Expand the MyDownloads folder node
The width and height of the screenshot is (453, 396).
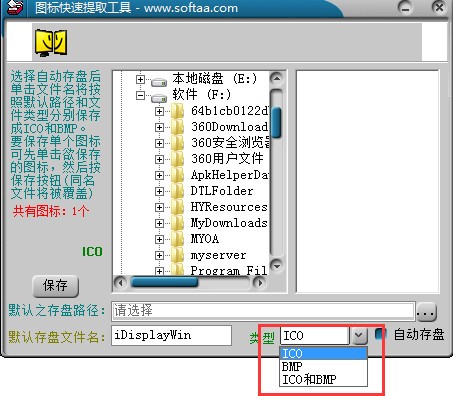click(x=159, y=223)
